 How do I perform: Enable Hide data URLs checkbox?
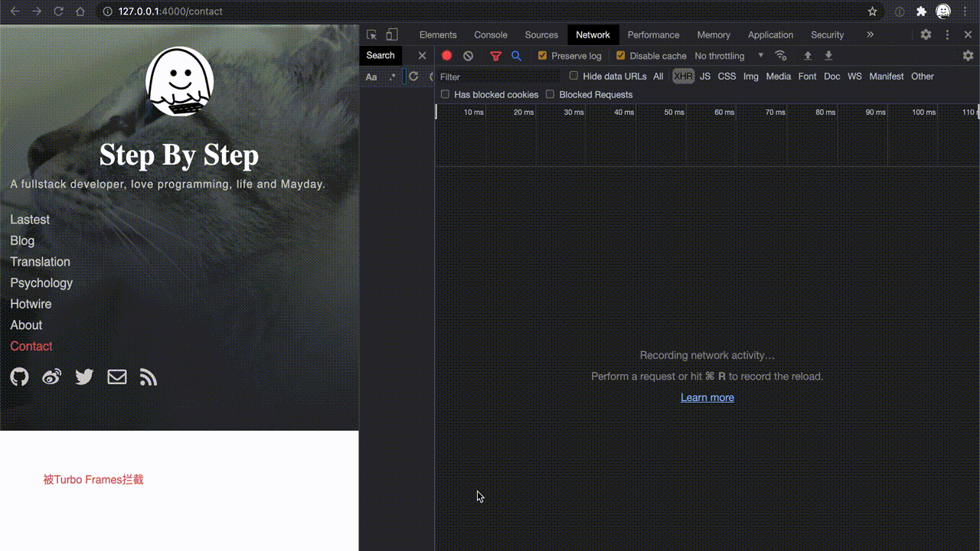coord(574,76)
